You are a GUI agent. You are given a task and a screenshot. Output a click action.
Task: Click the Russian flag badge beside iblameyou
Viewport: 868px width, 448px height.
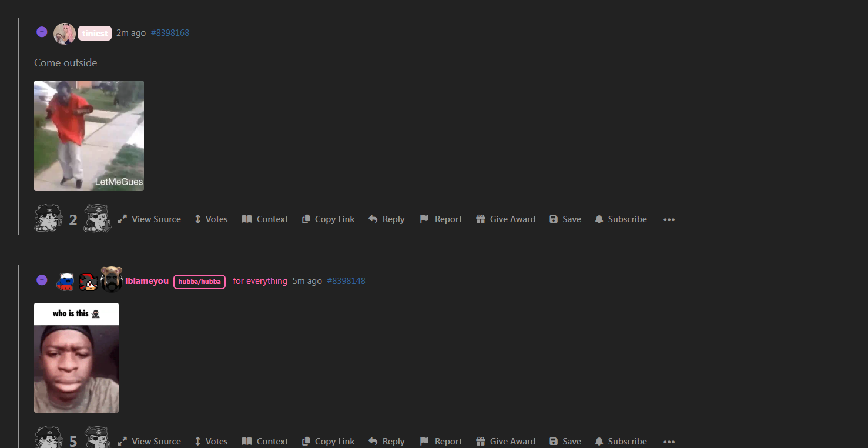[x=66, y=282]
